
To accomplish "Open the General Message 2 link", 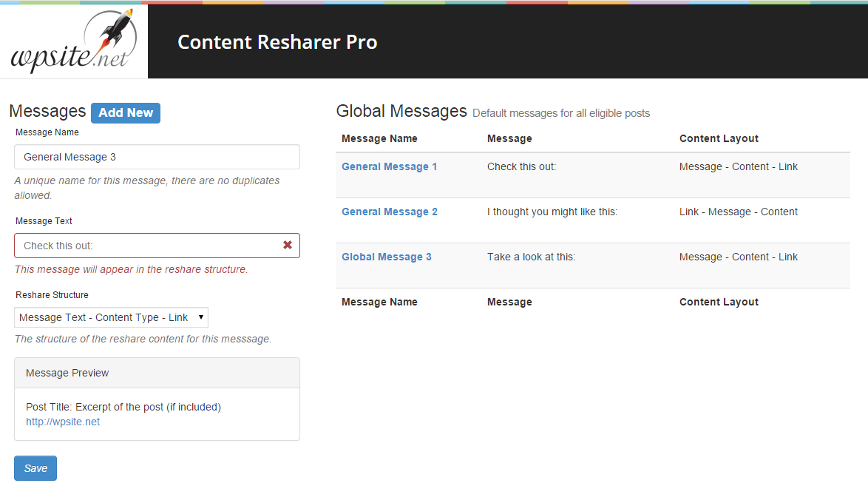I will coord(389,212).
